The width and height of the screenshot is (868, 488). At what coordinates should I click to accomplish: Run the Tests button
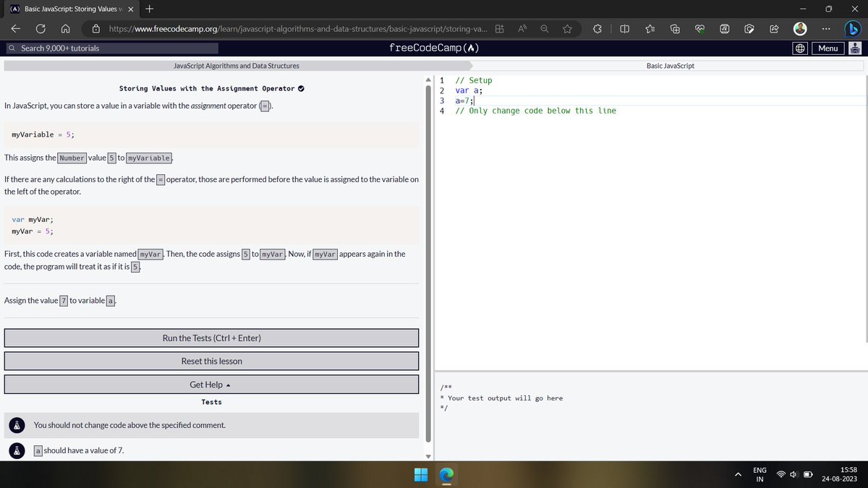tap(211, 338)
